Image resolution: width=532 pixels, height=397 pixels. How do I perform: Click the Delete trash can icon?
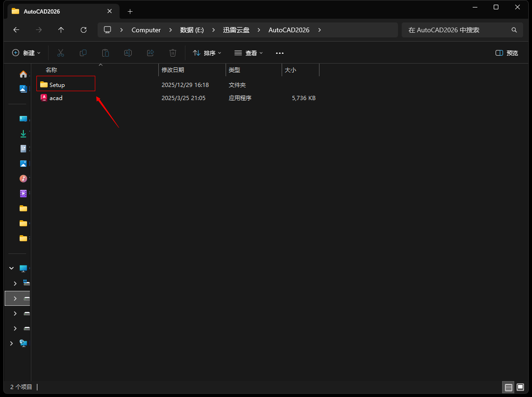(x=173, y=53)
